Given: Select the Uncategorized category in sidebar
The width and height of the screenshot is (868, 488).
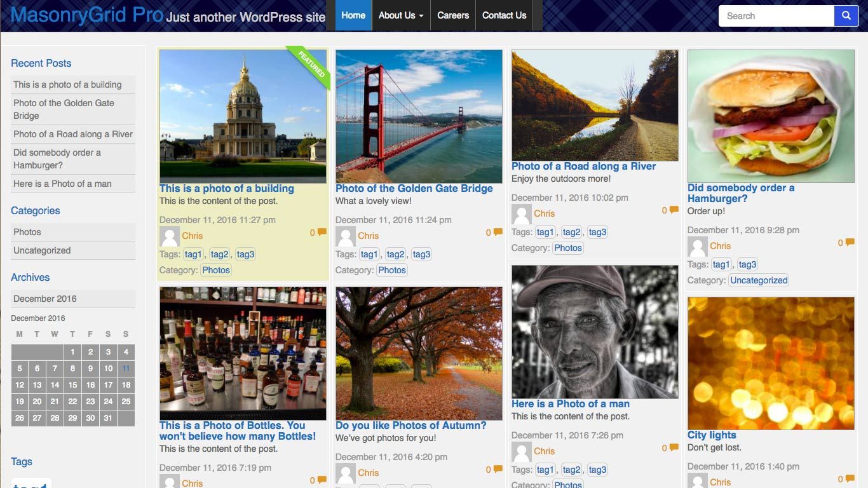Looking at the screenshot, I should pos(42,250).
